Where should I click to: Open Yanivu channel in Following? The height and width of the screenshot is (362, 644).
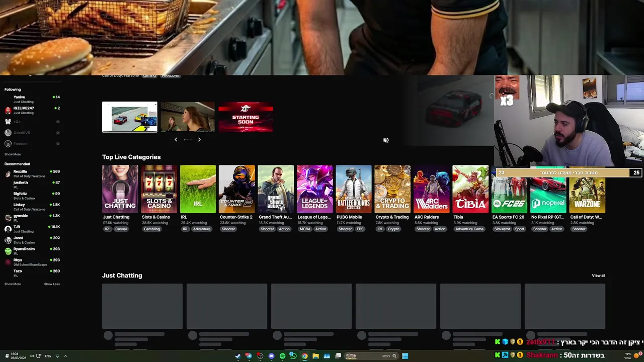point(32,99)
